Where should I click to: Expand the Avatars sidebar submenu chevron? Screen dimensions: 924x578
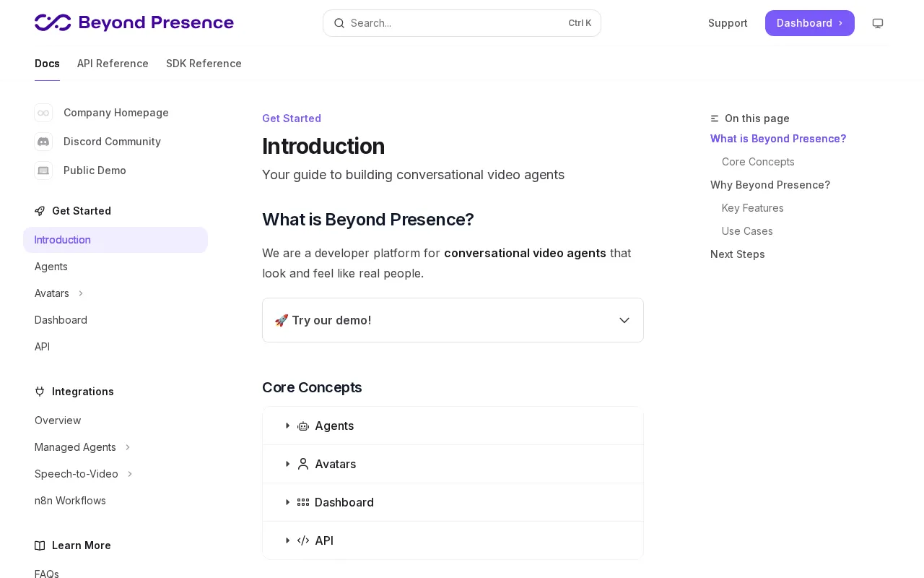(x=81, y=293)
